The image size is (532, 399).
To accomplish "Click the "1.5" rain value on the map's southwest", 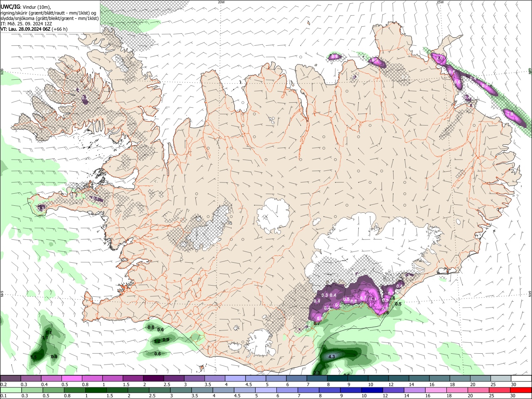I will 34,357.
